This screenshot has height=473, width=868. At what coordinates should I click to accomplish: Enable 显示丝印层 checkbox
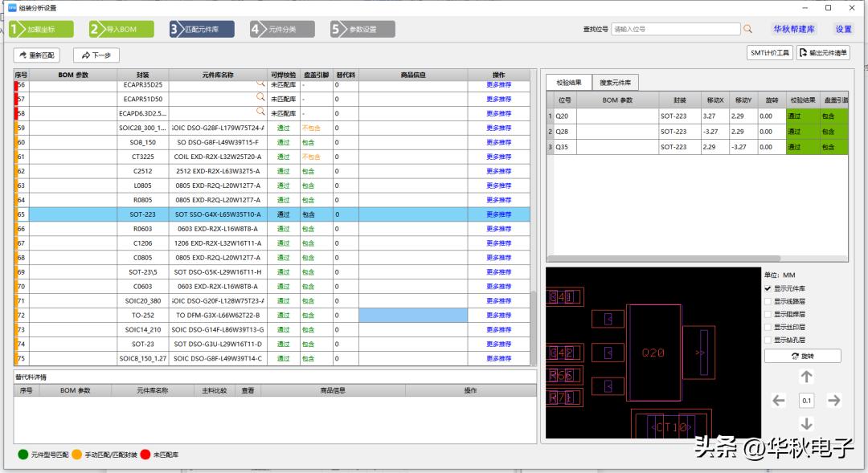point(766,326)
